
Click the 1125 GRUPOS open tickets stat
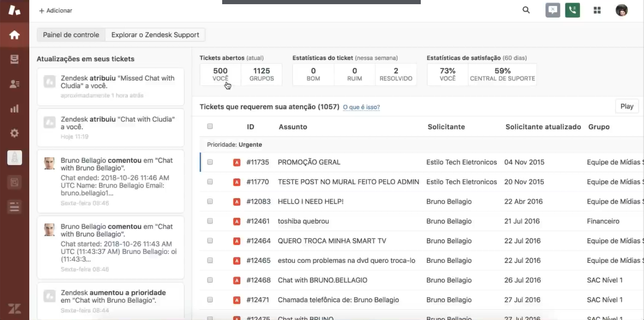[261, 74]
